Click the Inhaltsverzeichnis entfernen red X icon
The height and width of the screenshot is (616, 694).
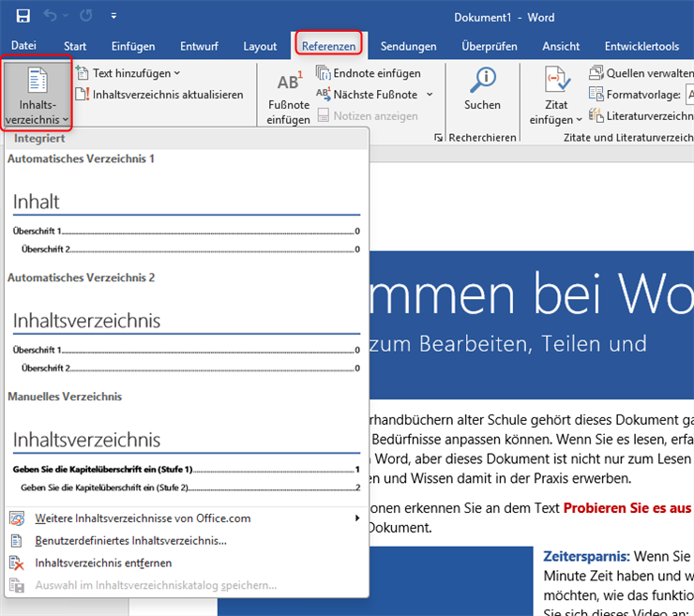pos(16,563)
